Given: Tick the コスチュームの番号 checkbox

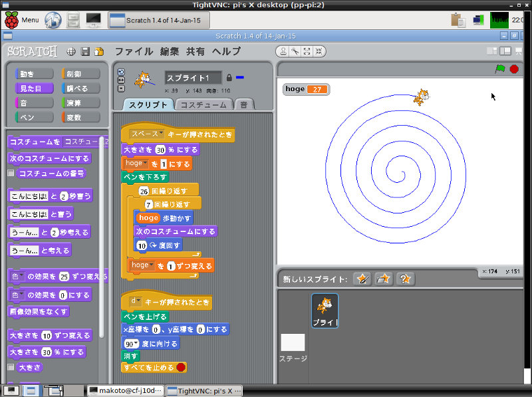Looking at the screenshot, I should click(11, 174).
